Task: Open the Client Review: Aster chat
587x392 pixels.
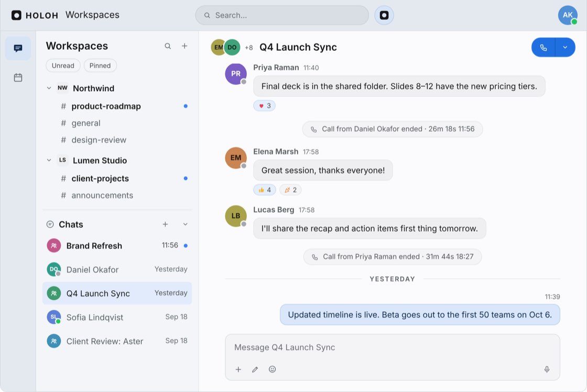Action: click(117, 341)
